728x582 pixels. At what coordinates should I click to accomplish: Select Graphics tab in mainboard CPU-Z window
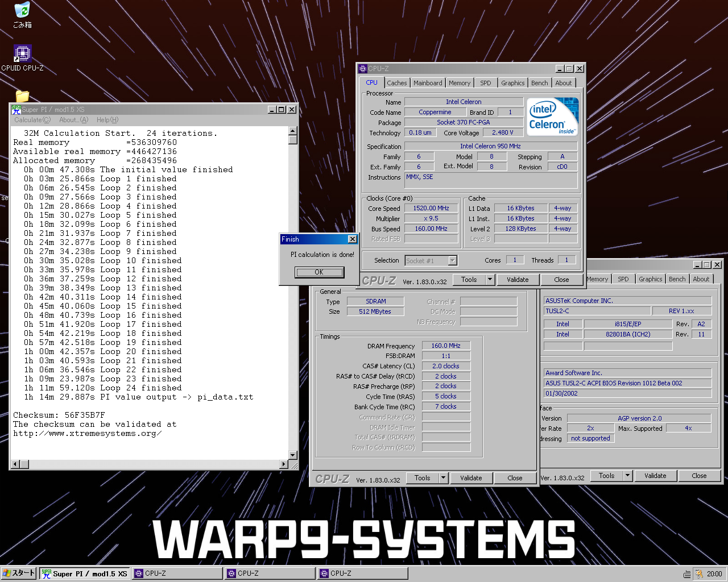651,279
